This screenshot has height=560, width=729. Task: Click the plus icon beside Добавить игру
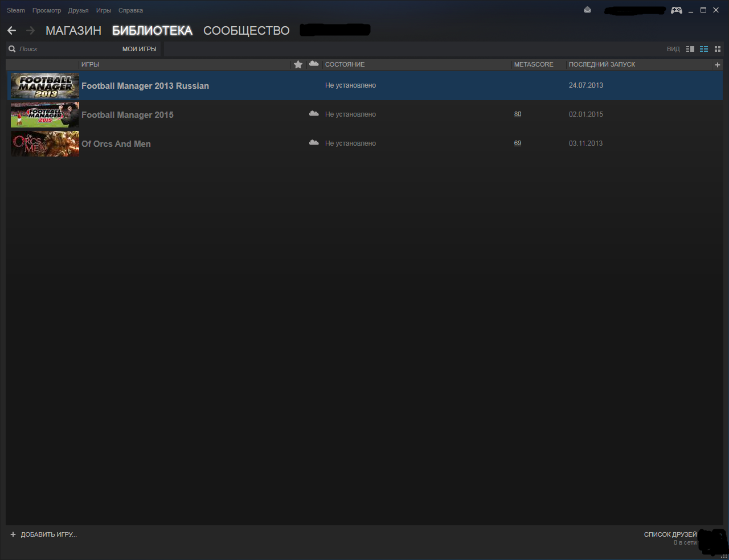point(13,534)
